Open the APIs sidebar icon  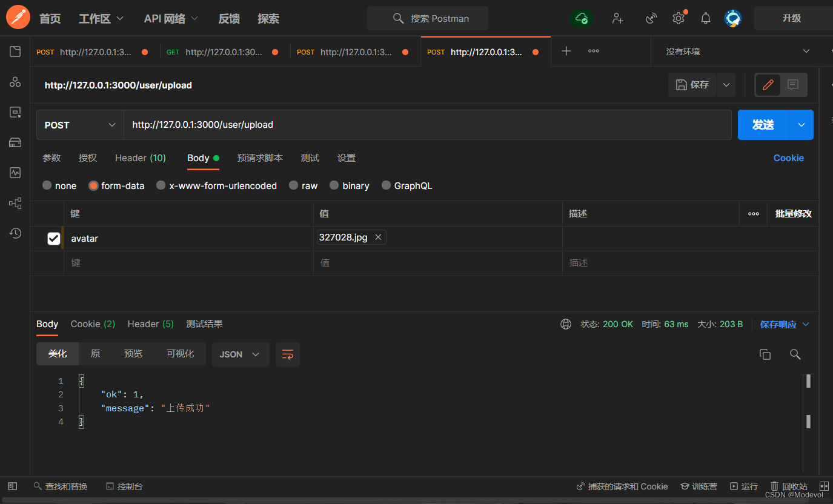point(15,82)
